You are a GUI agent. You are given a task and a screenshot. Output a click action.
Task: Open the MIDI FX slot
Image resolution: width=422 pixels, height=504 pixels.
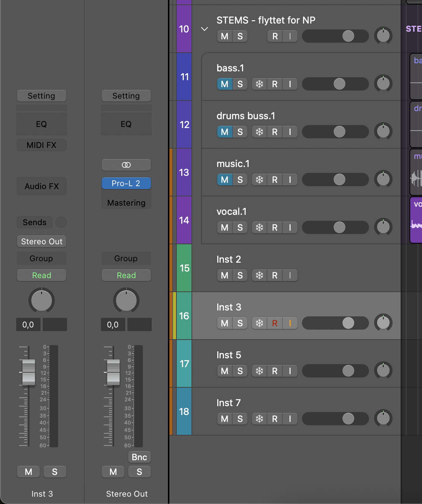[42, 145]
